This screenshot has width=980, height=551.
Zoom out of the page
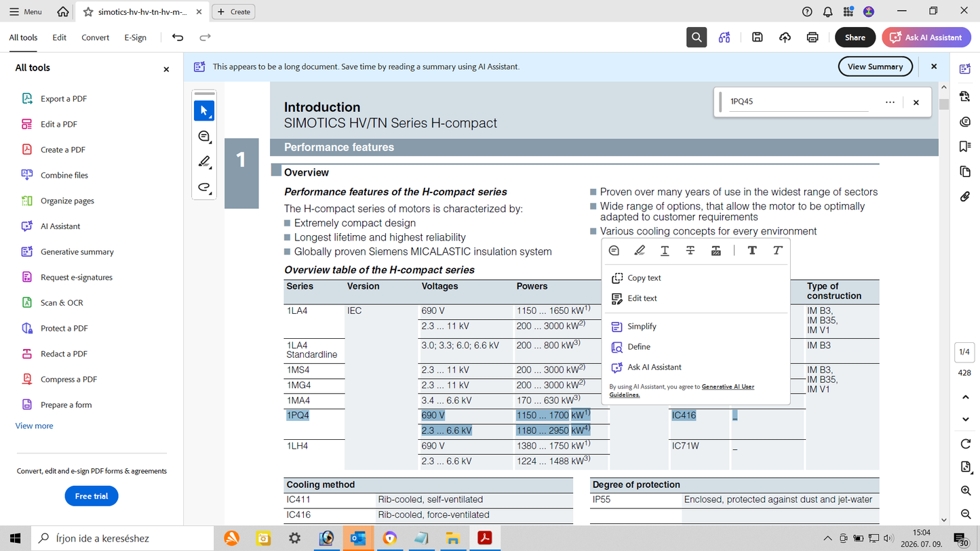(966, 514)
